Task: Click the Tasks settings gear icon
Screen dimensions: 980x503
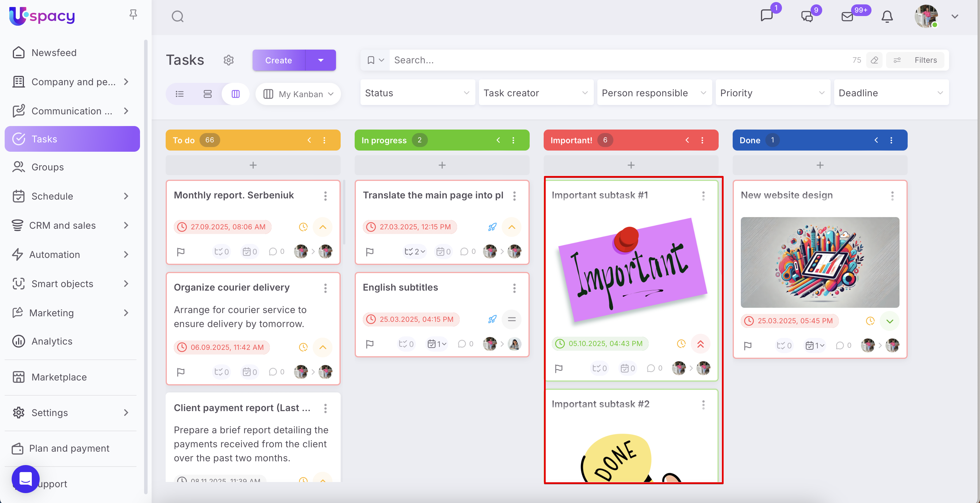Action: click(228, 60)
